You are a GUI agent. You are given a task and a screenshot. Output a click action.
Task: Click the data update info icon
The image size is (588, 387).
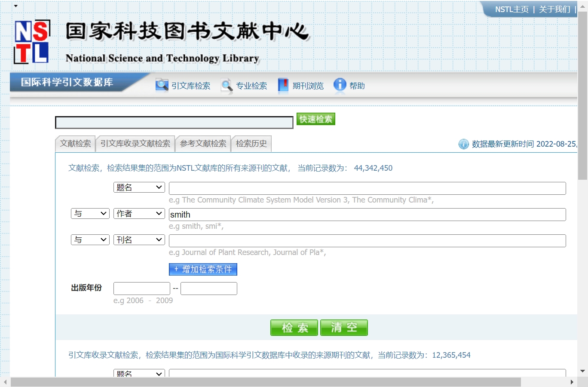tap(463, 144)
